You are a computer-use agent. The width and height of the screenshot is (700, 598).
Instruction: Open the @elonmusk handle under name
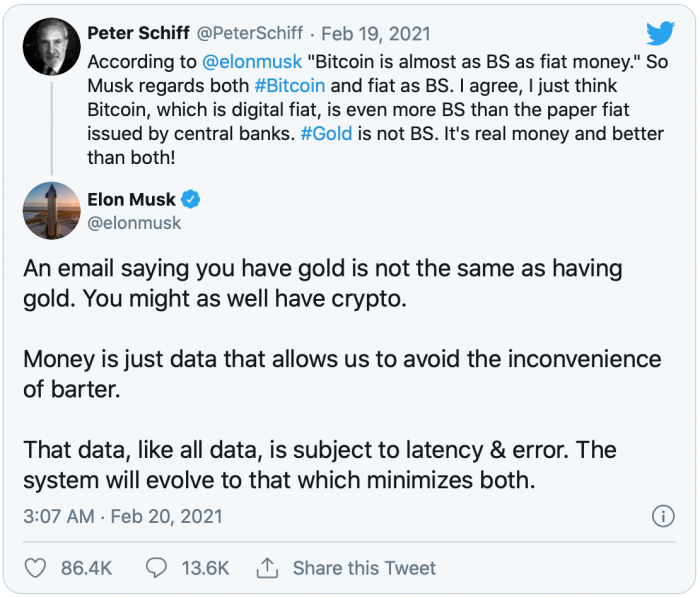pyautogui.click(x=134, y=223)
